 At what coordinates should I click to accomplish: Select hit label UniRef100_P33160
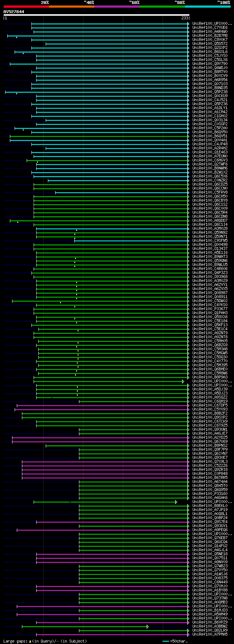(x=210, y=494)
